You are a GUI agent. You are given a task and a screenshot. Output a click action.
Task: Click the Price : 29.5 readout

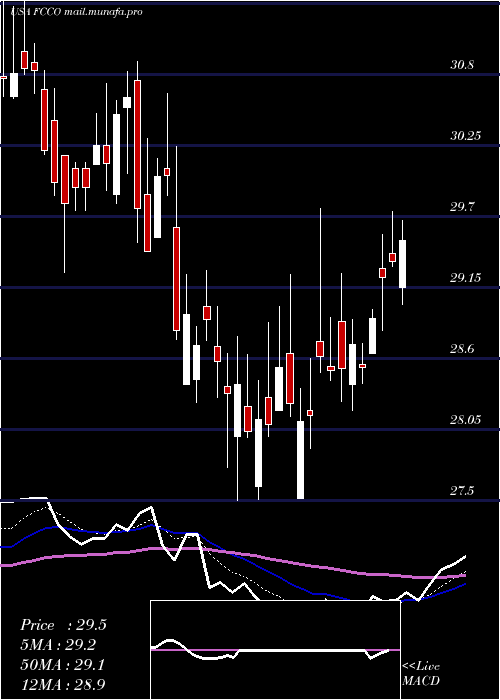63,625
